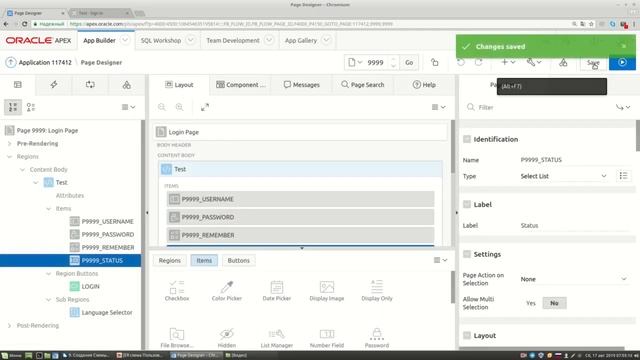
Task: Select the Number Field item in gallery
Action: click(x=327, y=338)
